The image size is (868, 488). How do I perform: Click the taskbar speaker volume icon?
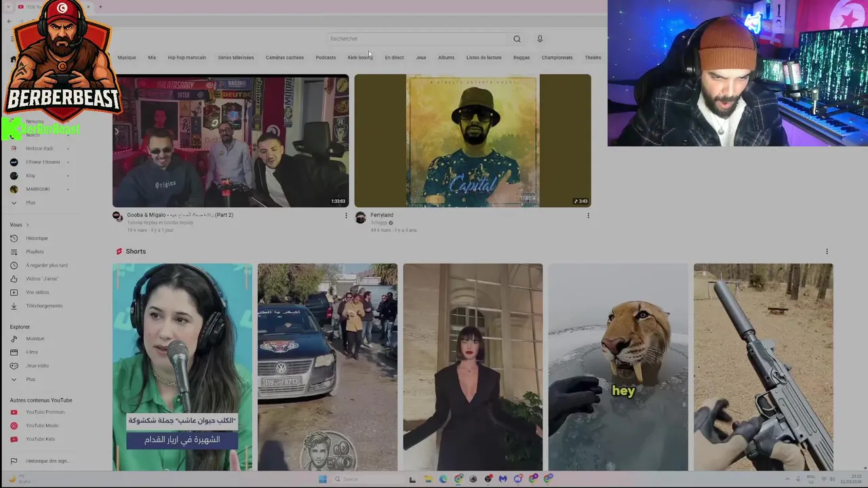832,479
